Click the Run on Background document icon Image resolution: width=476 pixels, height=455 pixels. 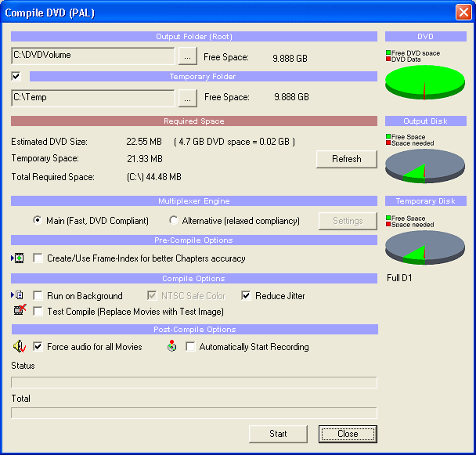[17, 295]
